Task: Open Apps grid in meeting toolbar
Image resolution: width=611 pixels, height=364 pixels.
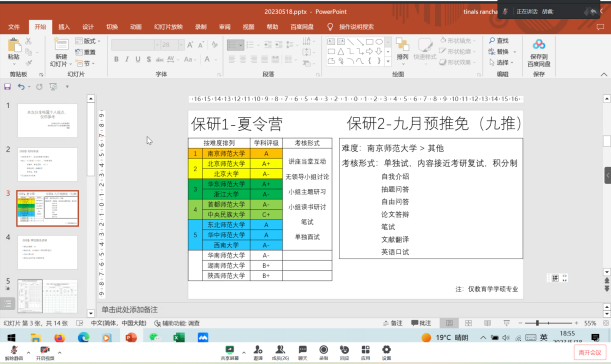Action: point(365,352)
